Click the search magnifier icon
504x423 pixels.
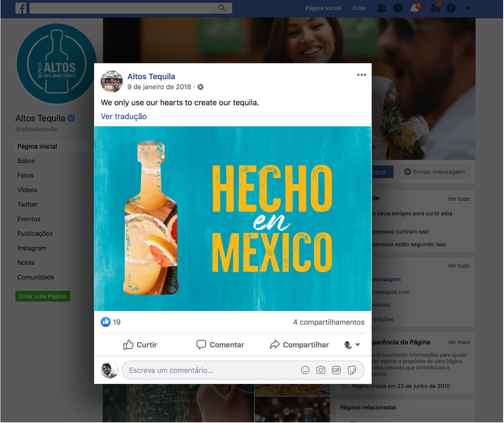[222, 8]
